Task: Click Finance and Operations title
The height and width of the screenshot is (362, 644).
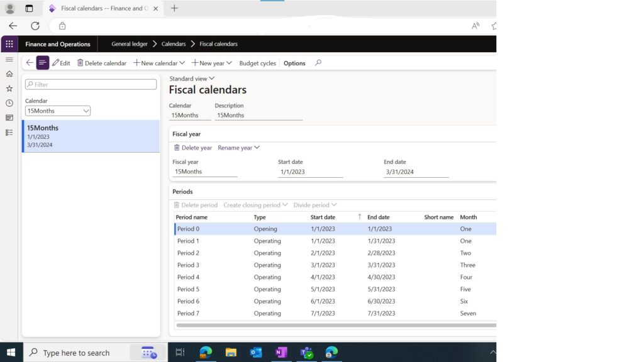Action: (x=57, y=44)
